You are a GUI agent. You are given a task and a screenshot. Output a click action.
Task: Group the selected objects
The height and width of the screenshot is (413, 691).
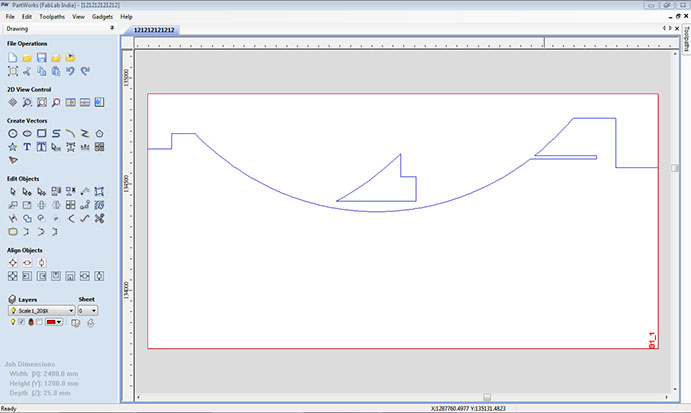click(56, 191)
